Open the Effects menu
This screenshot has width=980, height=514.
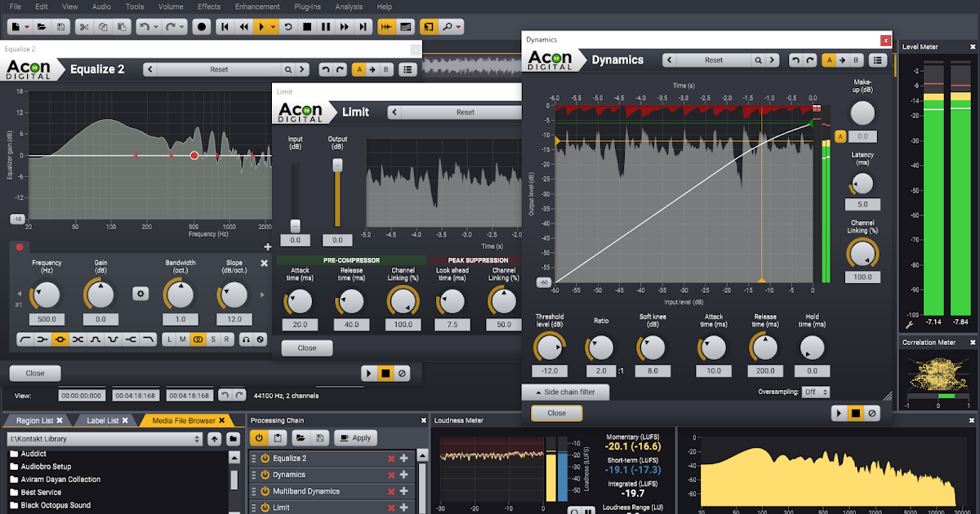(209, 7)
